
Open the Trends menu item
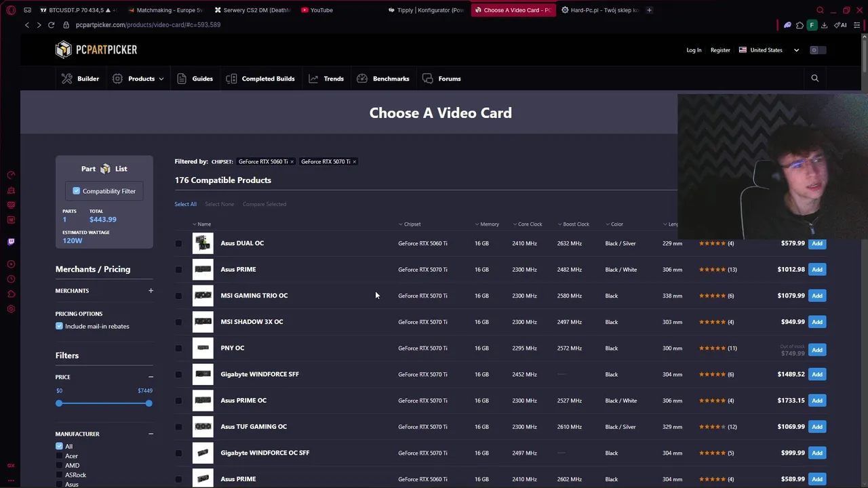tap(326, 79)
